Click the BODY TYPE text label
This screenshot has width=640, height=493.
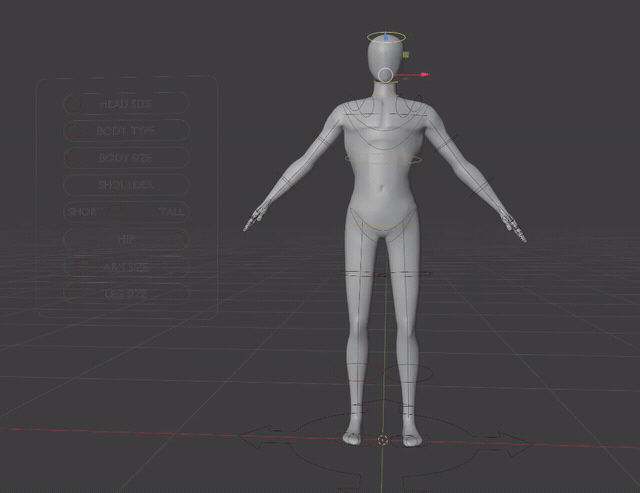[x=126, y=131]
